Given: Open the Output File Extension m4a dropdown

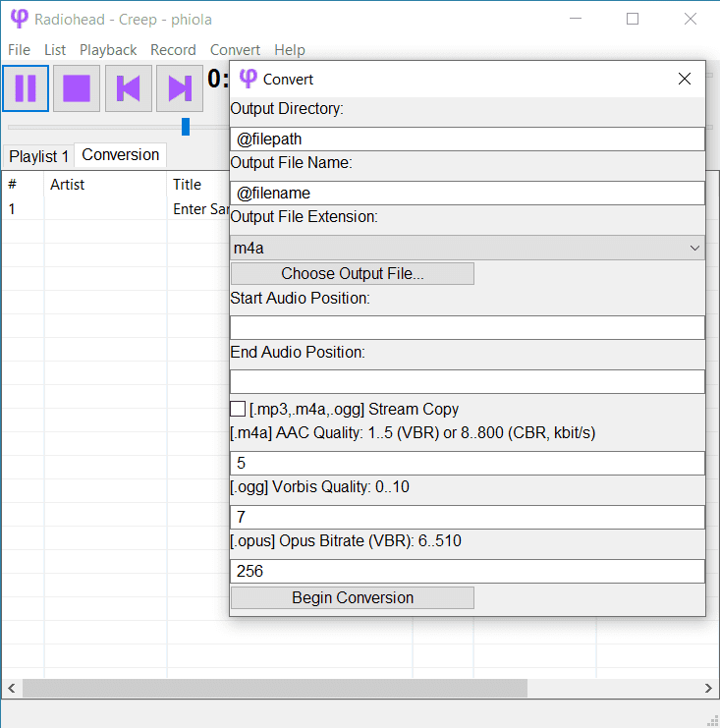Looking at the screenshot, I should [468, 248].
